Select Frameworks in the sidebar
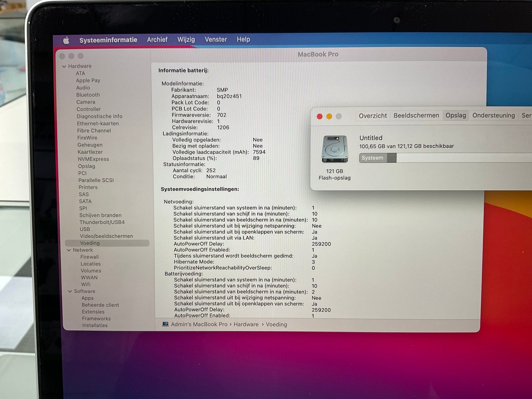 (96, 319)
